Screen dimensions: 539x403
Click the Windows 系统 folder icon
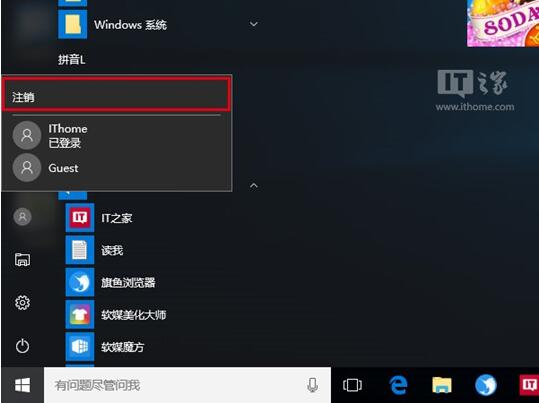coord(73,24)
